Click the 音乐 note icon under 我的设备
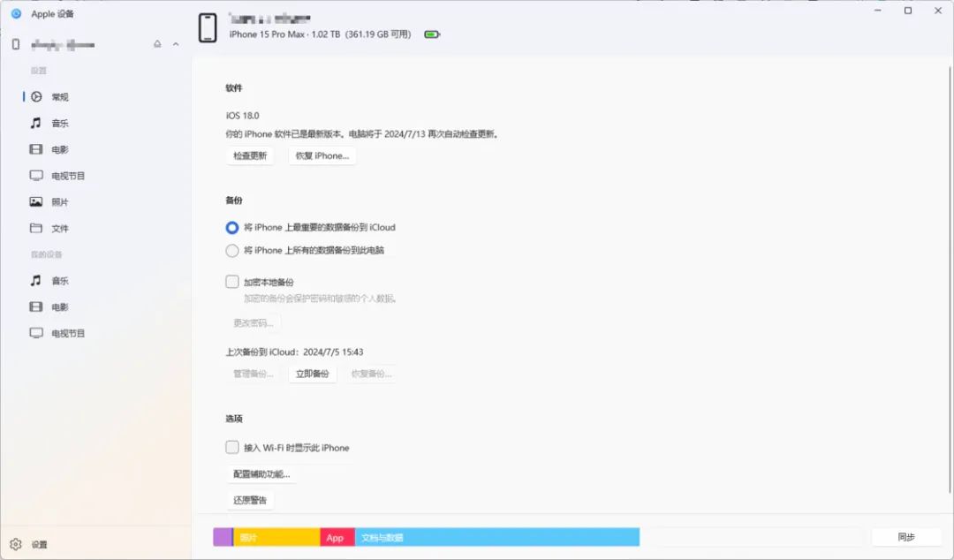 pyautogui.click(x=36, y=281)
